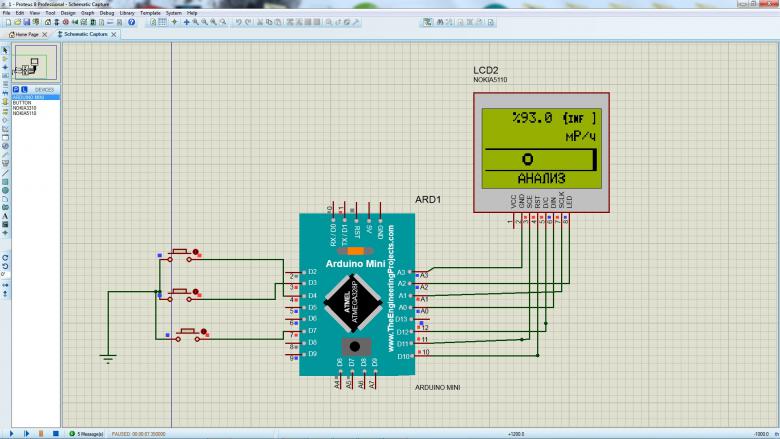Click the Home Page house toolbar icon
The height and width of the screenshot is (439, 780).
click(x=48, y=22)
